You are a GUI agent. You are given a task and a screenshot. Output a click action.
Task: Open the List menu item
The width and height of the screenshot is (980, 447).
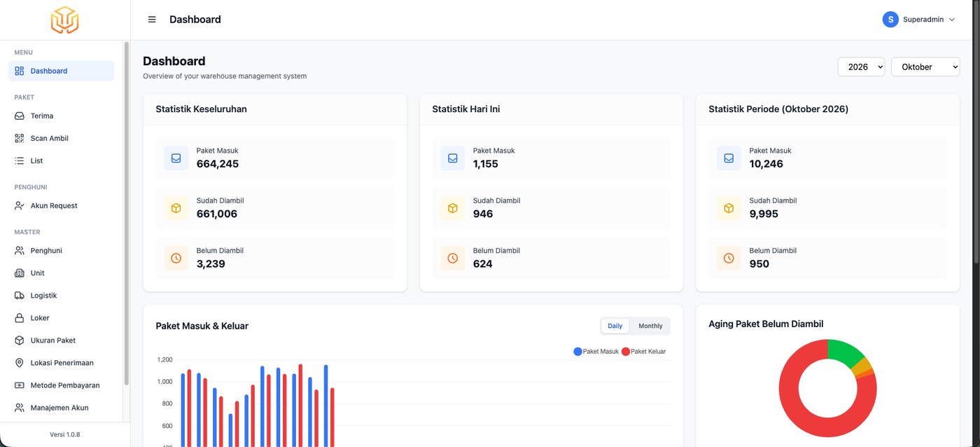pyautogui.click(x=61, y=160)
